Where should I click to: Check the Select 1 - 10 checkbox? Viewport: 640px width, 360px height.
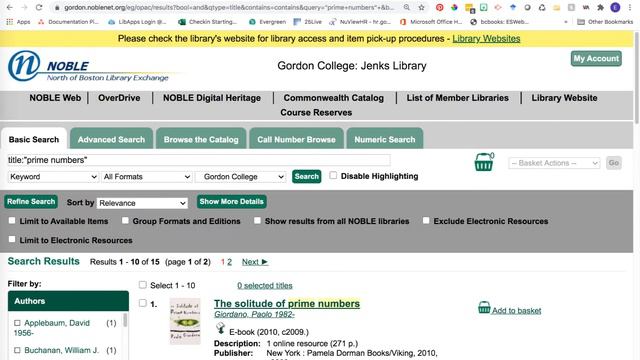(x=142, y=284)
